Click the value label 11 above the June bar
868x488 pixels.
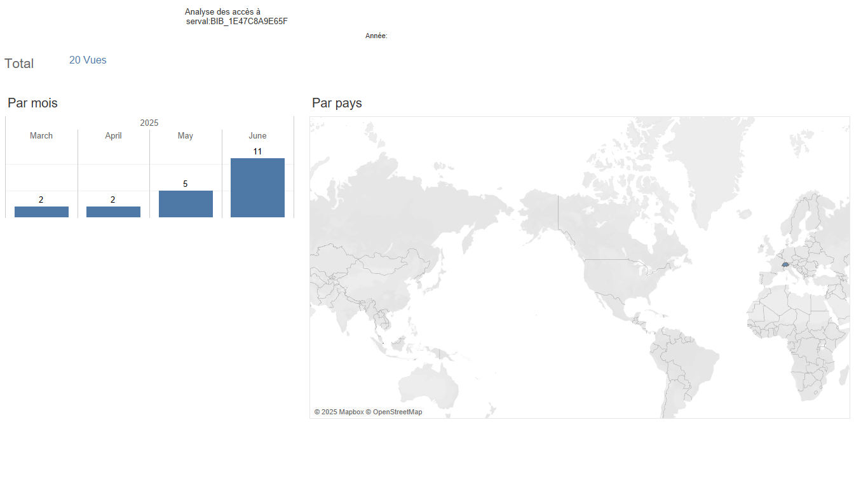click(x=257, y=151)
